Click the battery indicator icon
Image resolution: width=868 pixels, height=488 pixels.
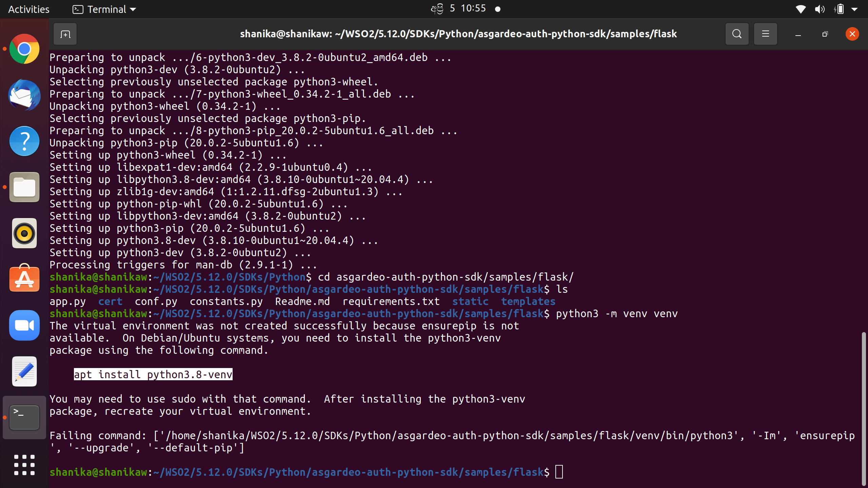[x=839, y=9]
